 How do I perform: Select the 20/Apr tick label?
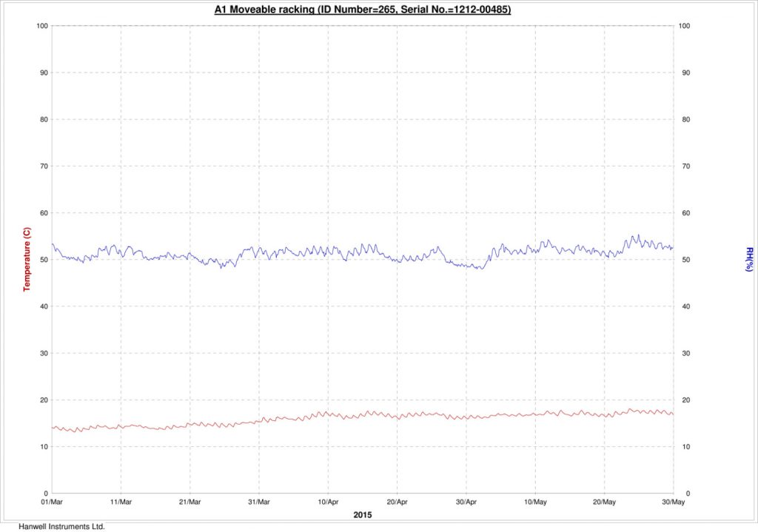[397, 501]
